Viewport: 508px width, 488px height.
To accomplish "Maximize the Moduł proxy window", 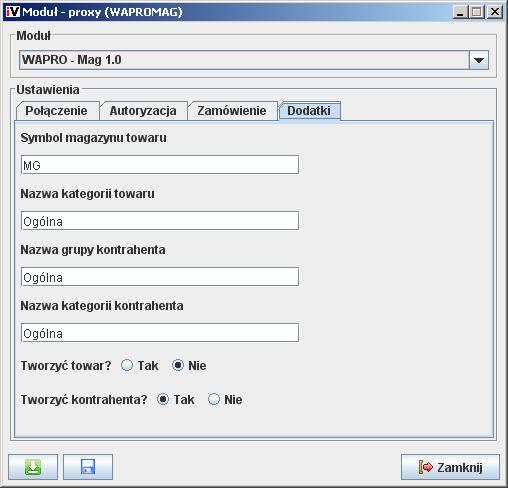I will tap(477, 12).
